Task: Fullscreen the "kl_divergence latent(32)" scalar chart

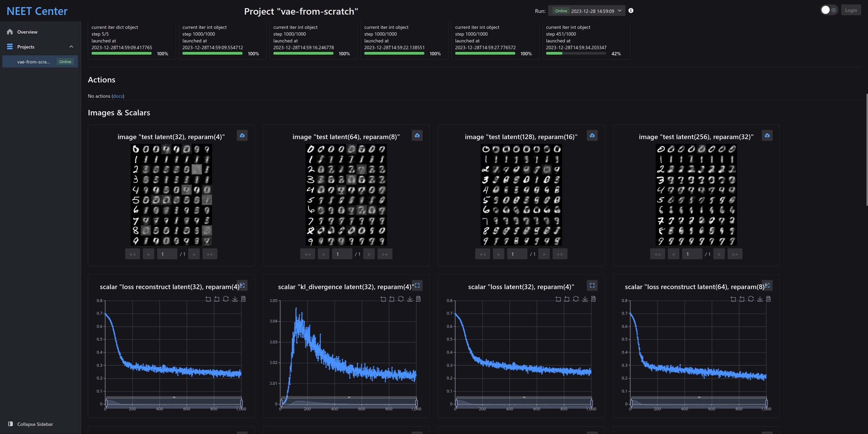Action: click(x=417, y=285)
